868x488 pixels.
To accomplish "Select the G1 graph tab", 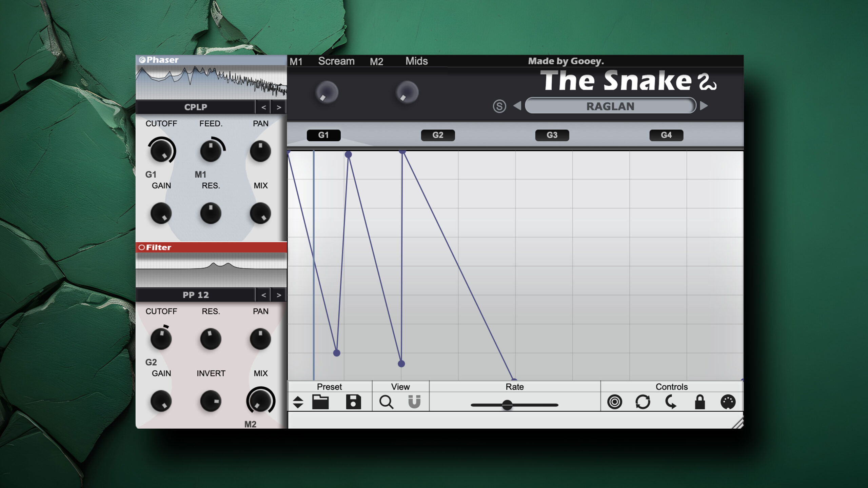I will pos(323,135).
